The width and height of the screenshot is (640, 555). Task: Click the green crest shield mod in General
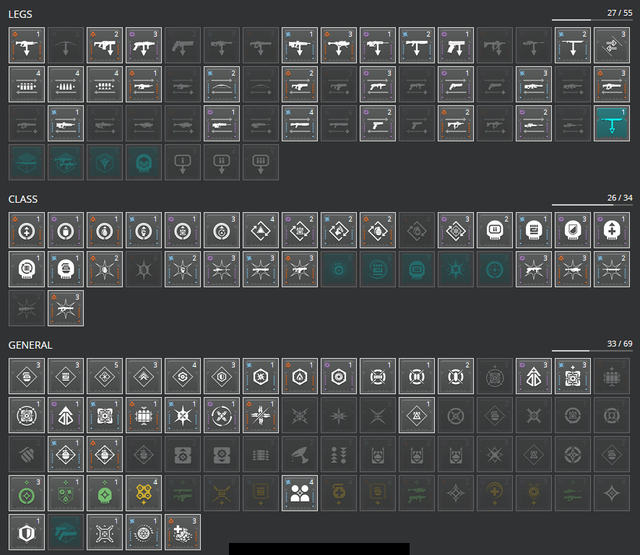tap(66, 493)
